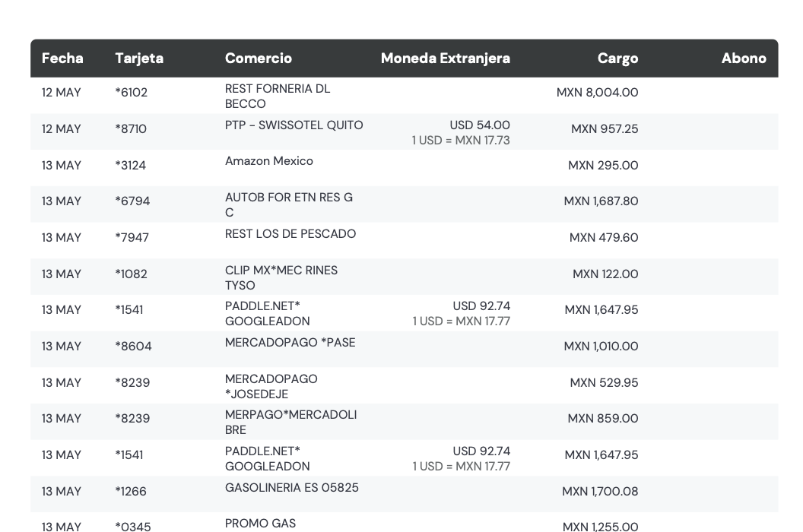803x532 pixels.
Task: Click the MXN 122.00 charge amount
Action: [x=605, y=274]
